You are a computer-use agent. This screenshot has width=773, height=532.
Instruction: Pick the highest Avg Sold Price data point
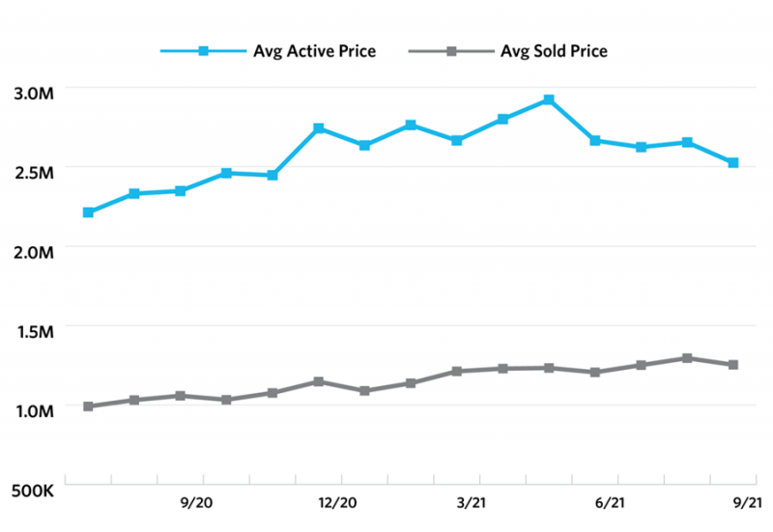pyautogui.click(x=687, y=358)
